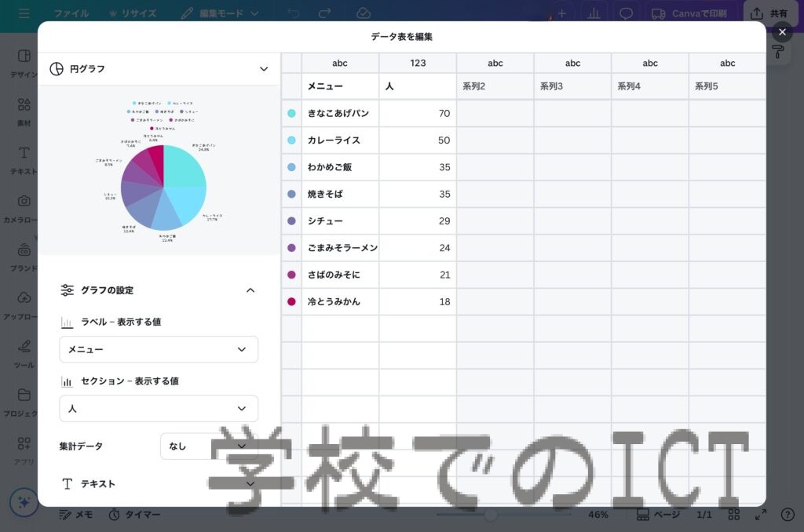Click the help question mark icon

click(788, 515)
